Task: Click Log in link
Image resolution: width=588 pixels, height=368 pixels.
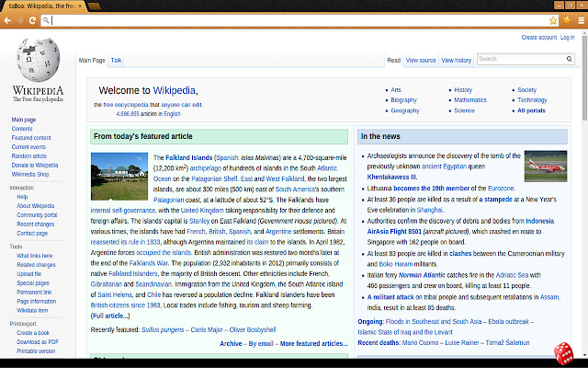Action: tap(568, 37)
